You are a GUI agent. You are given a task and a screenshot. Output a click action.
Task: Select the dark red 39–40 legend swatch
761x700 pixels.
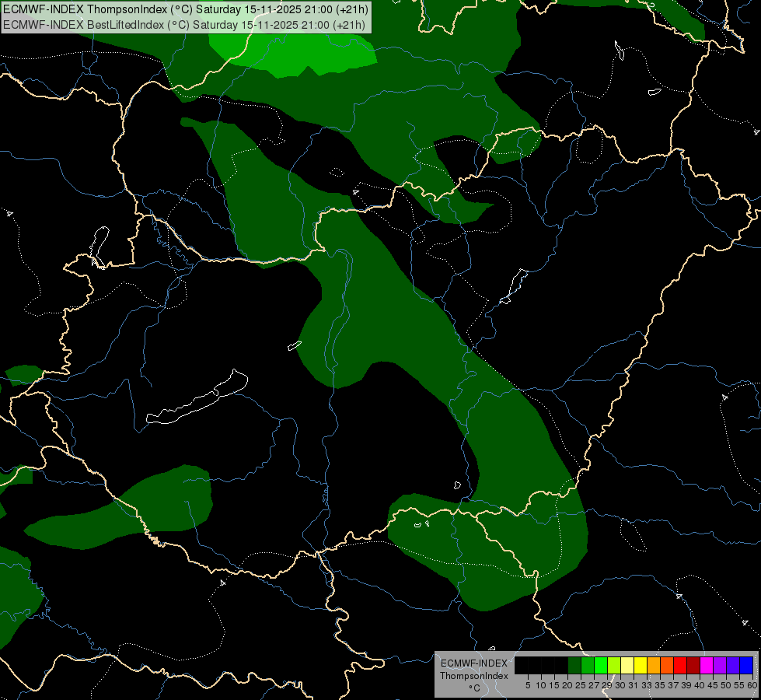[x=693, y=665]
